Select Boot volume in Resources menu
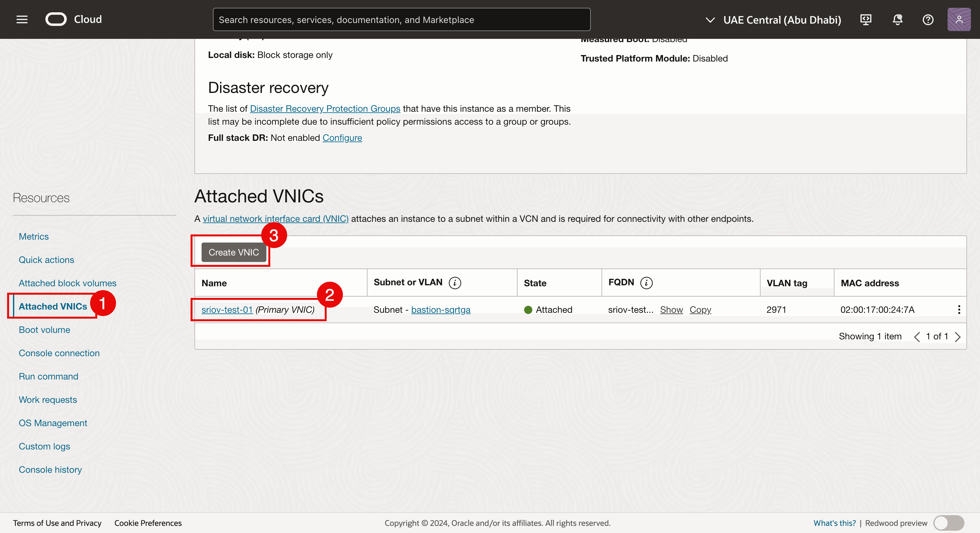The width and height of the screenshot is (980, 533). [44, 330]
